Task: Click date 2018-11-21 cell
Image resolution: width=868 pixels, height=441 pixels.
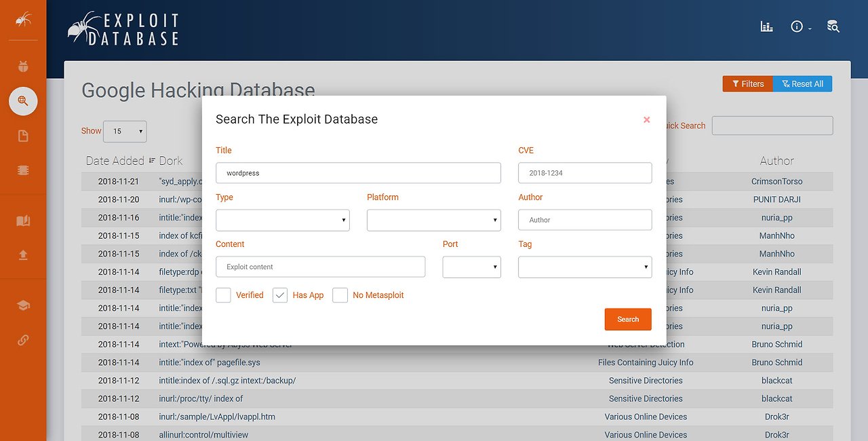Action: 119,182
